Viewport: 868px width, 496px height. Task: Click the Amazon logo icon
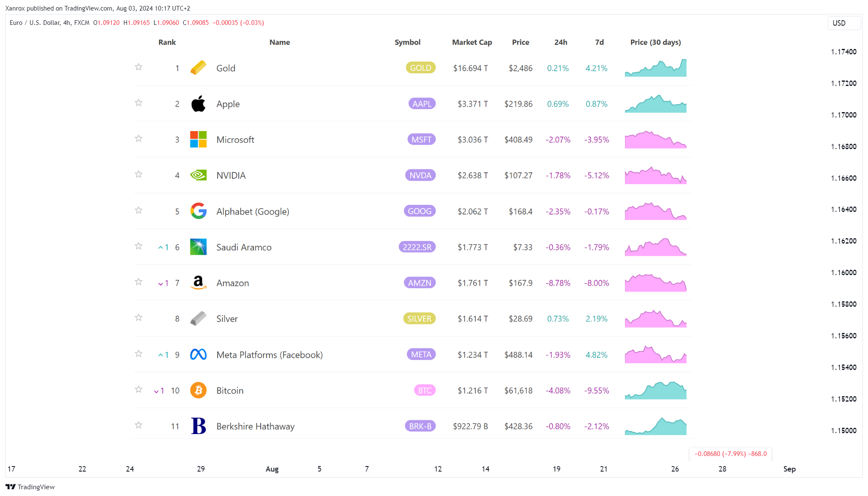tap(198, 283)
